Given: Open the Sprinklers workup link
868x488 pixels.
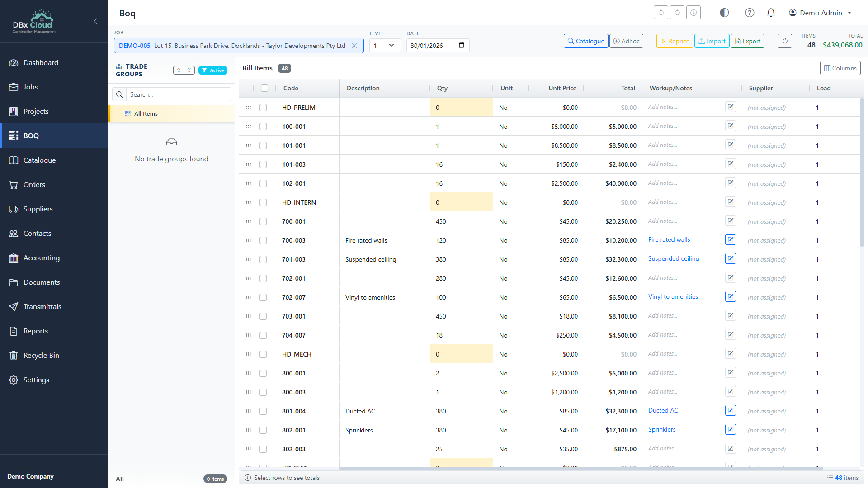Looking at the screenshot, I should coord(661,429).
